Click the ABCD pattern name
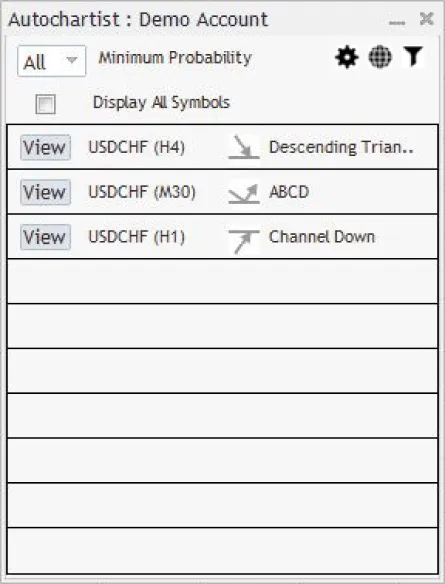 289,192
